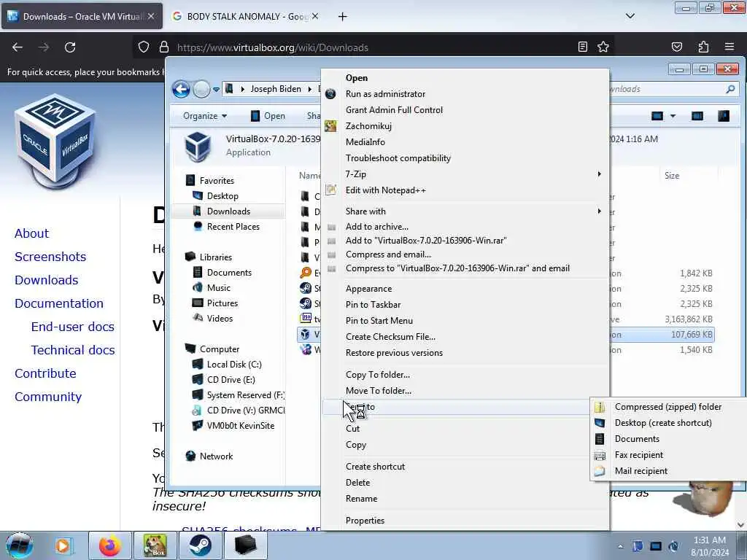Open Organize dropdown in Explorer

pos(205,116)
